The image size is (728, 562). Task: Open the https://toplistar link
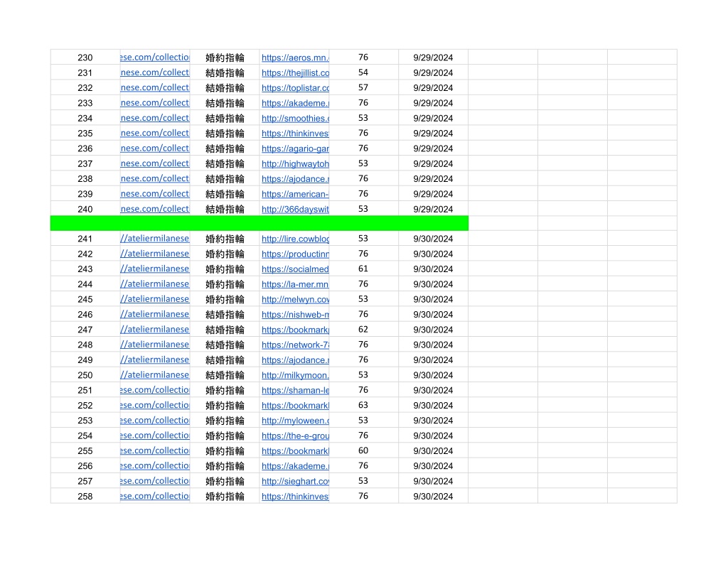pyautogui.click(x=295, y=87)
